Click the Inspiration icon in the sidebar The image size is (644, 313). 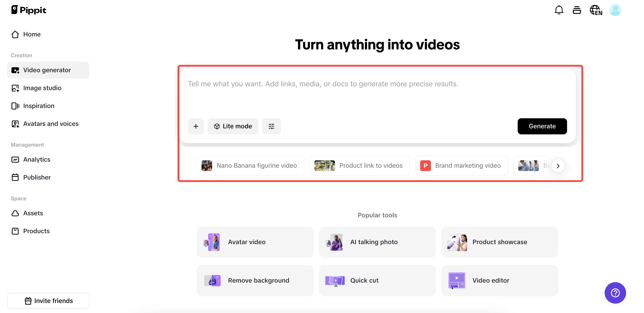tap(15, 106)
